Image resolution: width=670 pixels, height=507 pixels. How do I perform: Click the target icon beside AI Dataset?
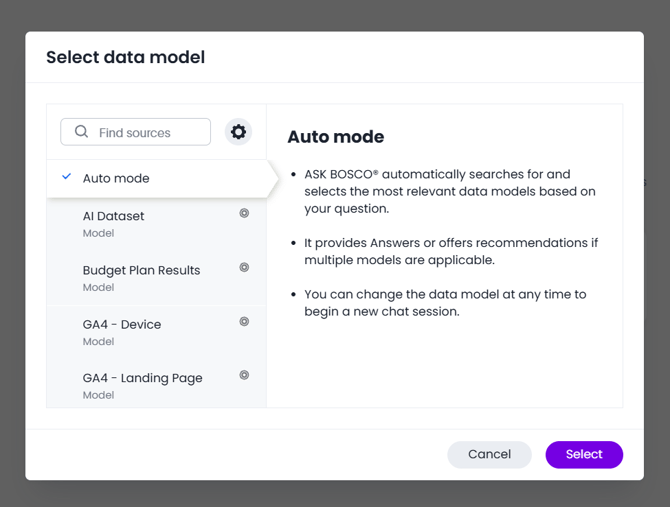click(244, 213)
